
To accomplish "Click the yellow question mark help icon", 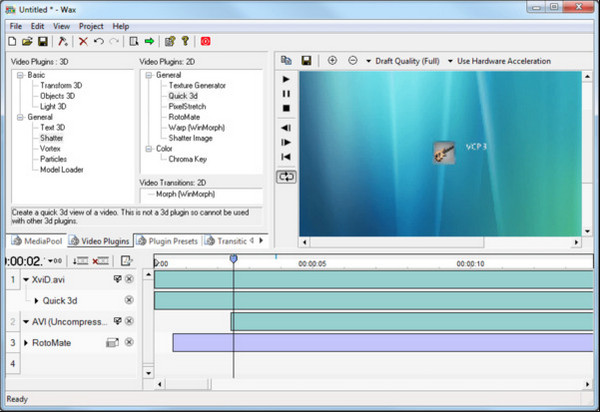I will tap(185, 41).
